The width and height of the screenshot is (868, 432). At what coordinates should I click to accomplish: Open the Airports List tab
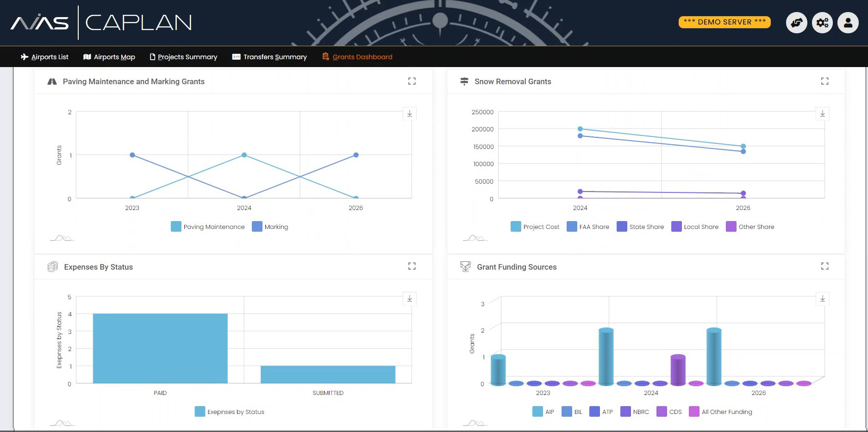[x=44, y=57]
